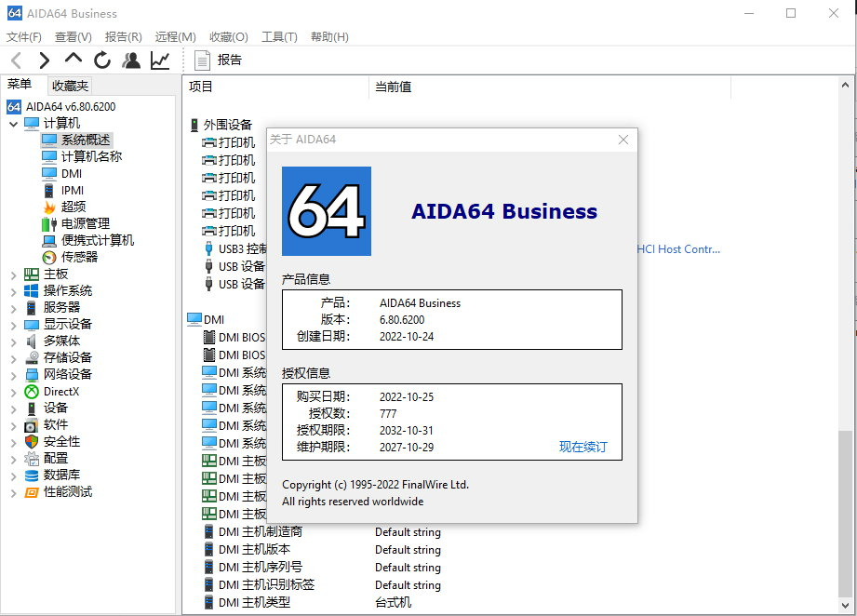Click the AIDA64 64 logo in About dialog
Viewport: 857px width, 616px height.
tap(327, 211)
